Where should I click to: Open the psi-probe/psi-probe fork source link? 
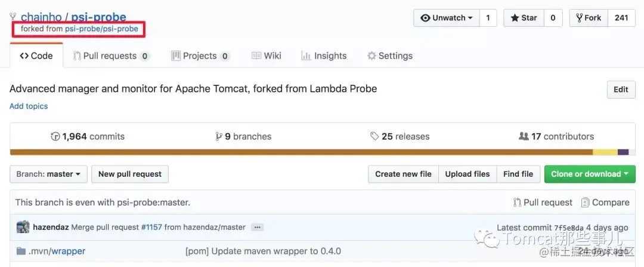point(101,29)
